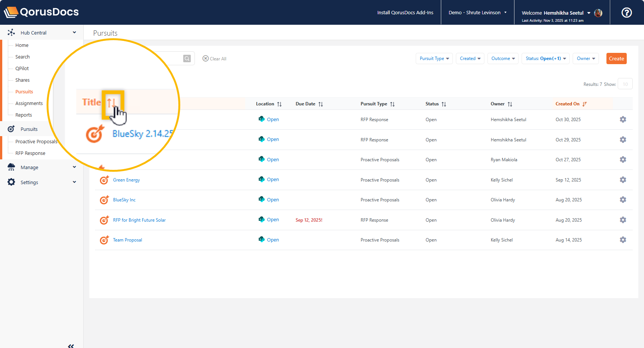
Task: Open the Pursuit Type filter dropdown
Action: (x=434, y=58)
